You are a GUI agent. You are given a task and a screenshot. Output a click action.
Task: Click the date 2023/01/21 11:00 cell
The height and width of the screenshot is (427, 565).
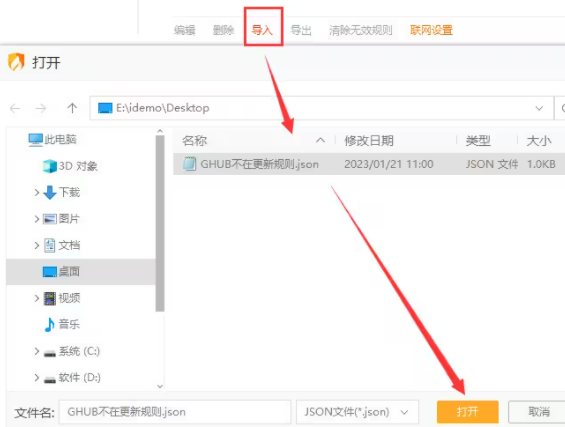pos(389,164)
